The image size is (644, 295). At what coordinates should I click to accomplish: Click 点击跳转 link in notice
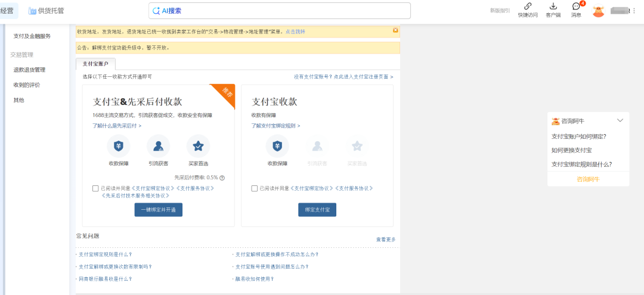pyautogui.click(x=295, y=32)
